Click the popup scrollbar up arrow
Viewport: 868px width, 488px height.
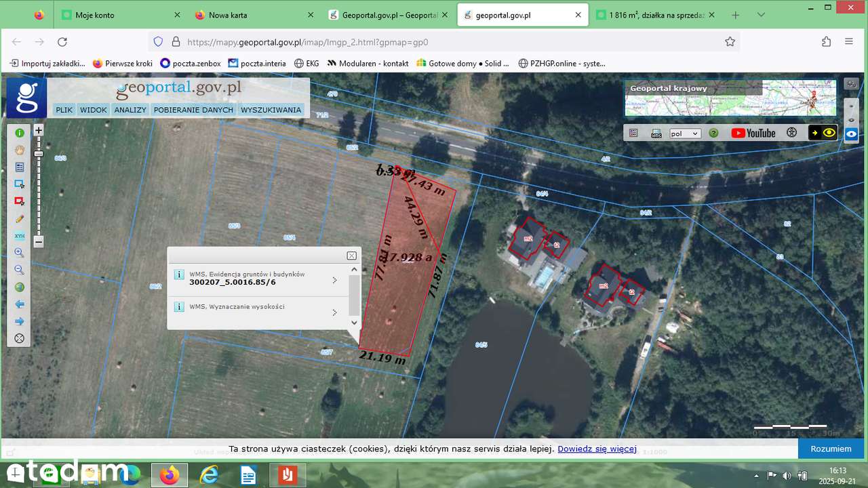354,269
